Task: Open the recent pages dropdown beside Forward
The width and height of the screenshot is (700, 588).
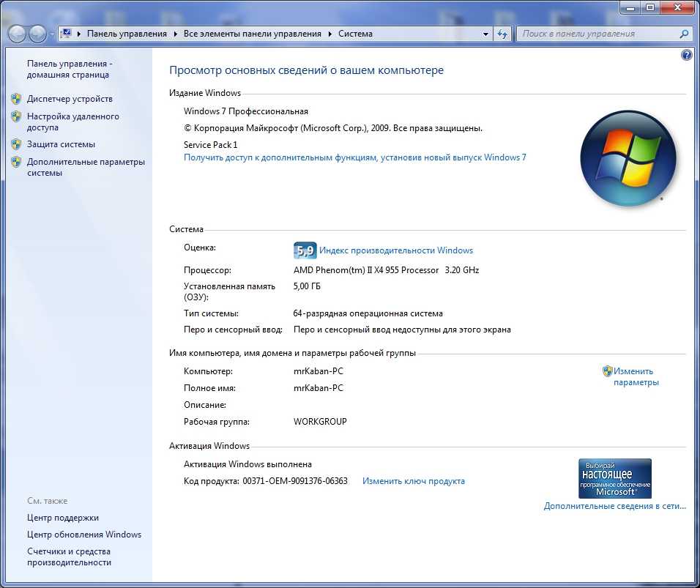Action: coord(52,34)
